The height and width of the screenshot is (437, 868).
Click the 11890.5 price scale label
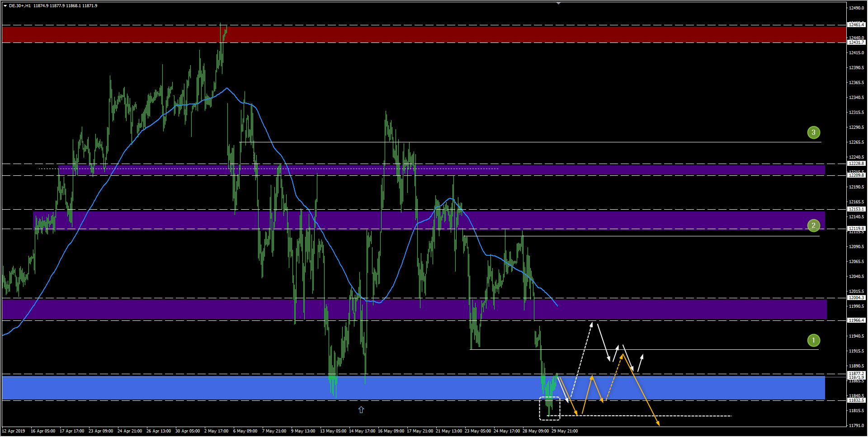pos(856,366)
